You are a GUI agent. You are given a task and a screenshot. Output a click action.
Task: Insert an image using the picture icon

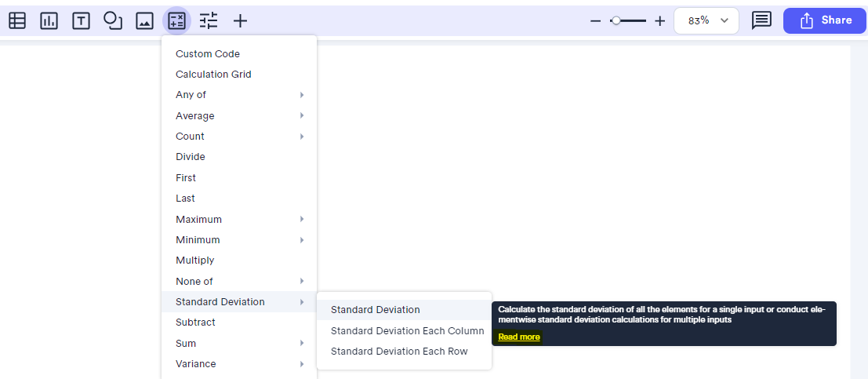144,21
